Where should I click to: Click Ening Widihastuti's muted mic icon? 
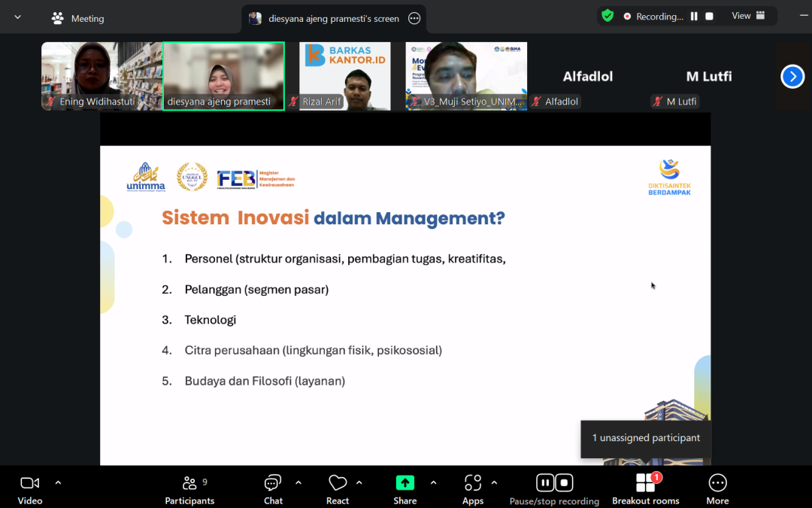pyautogui.click(x=51, y=102)
